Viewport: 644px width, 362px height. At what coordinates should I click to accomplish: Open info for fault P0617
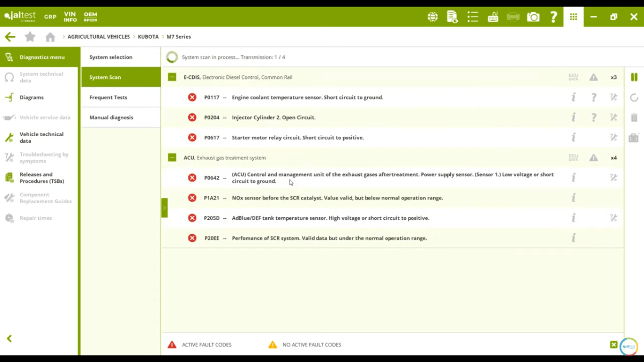(573, 138)
